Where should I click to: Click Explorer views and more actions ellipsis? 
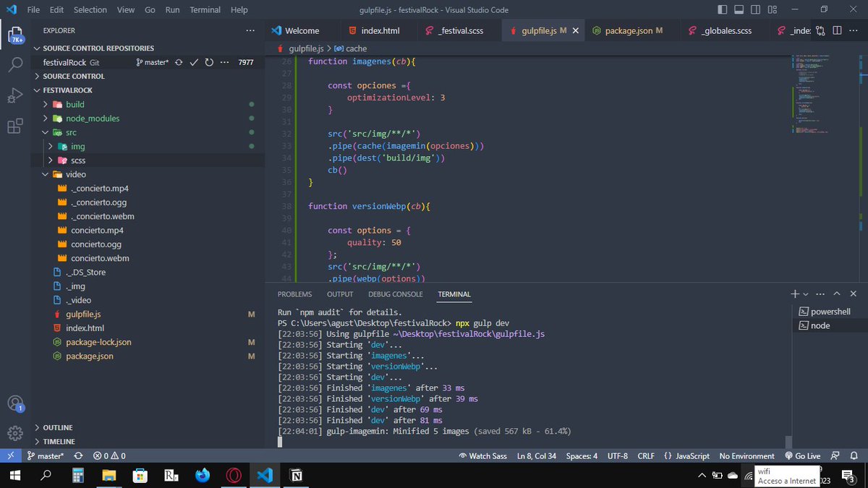(x=250, y=30)
